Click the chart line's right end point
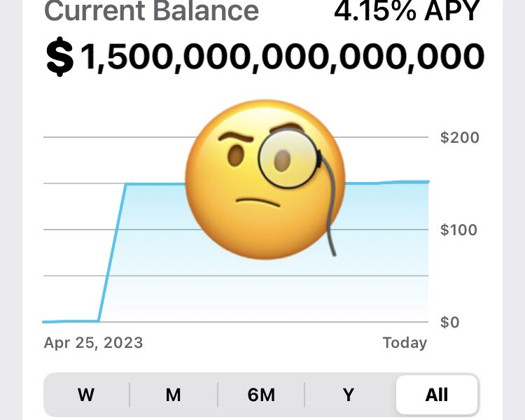 [x=428, y=182]
